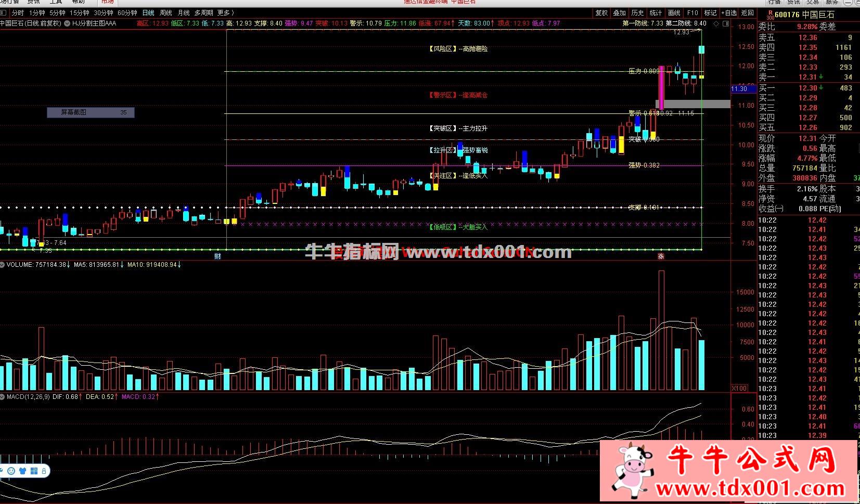Expand the 更多 period list

click(225, 13)
